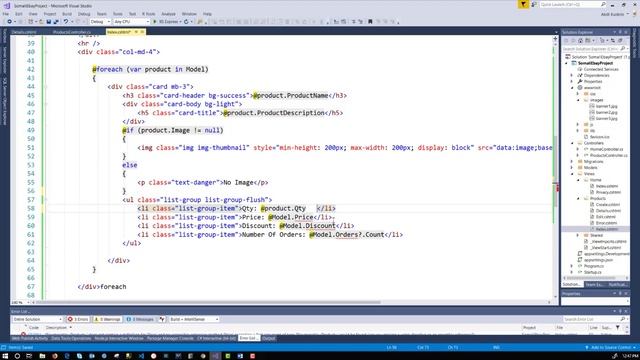Click Save icon in the toolbar
640x360 pixels.
point(49,22)
